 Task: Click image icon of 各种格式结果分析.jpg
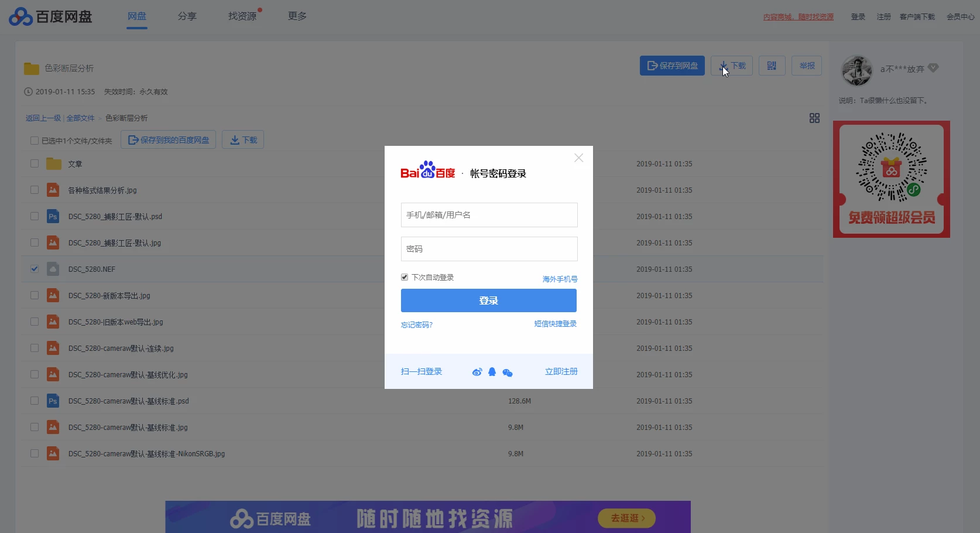coord(53,190)
